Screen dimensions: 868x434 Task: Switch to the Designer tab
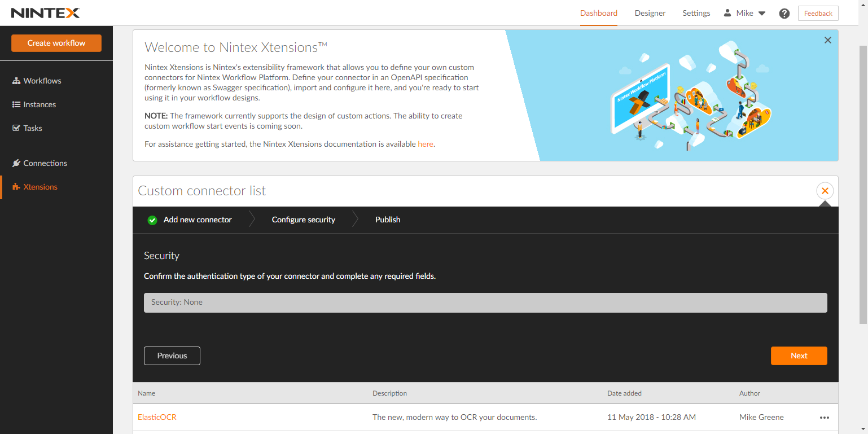(x=650, y=13)
